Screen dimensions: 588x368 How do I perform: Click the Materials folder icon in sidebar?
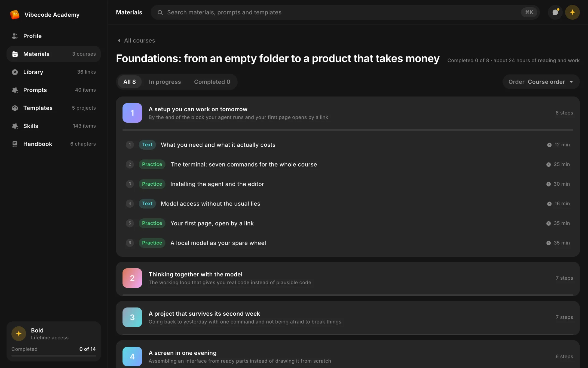[15, 54]
